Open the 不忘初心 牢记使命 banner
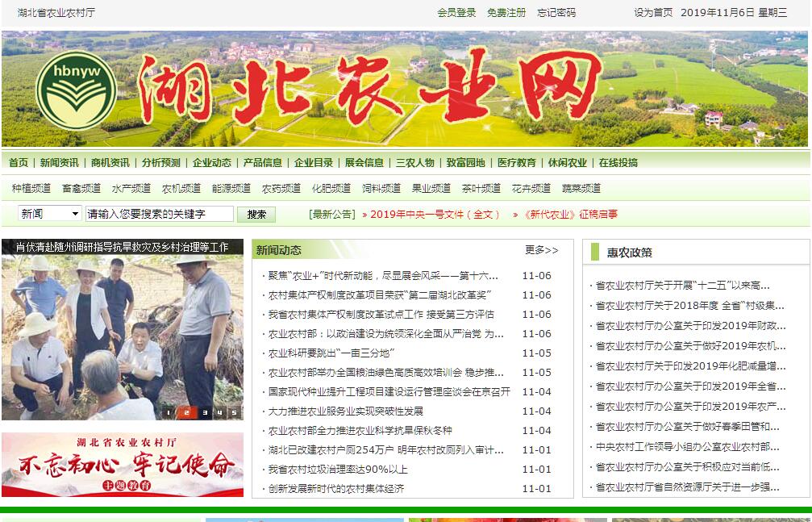 coord(123,465)
